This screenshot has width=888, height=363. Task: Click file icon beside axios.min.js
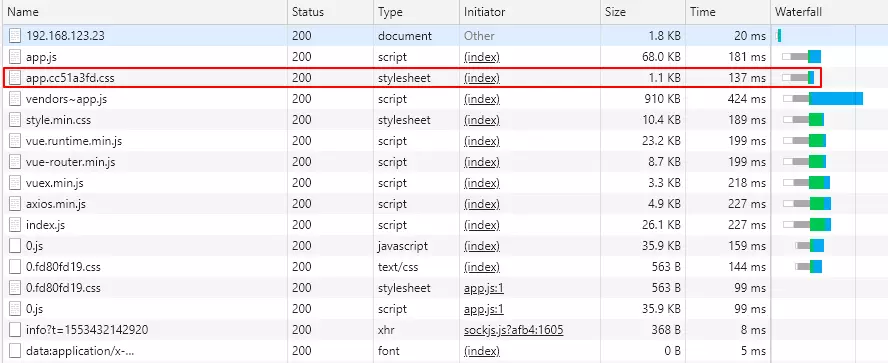[15, 204]
